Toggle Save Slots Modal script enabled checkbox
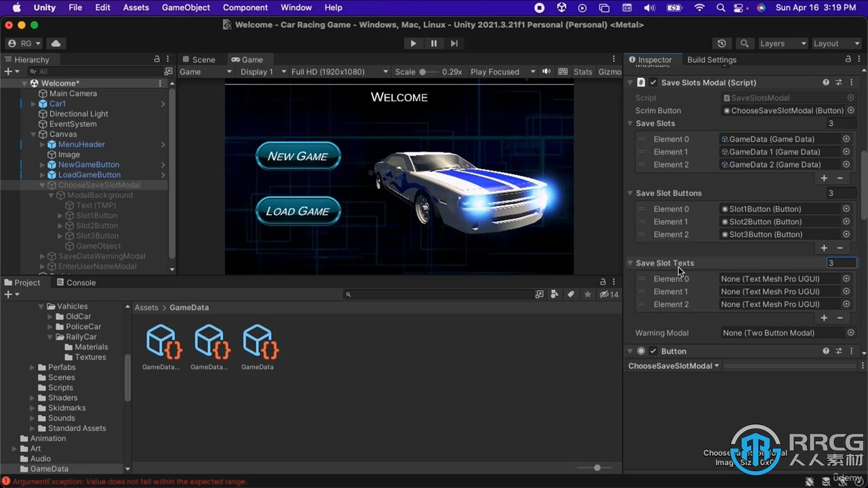 [653, 83]
